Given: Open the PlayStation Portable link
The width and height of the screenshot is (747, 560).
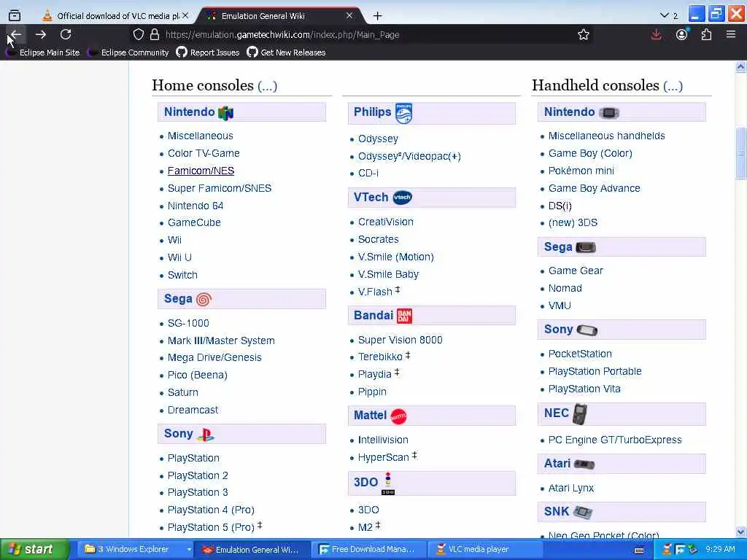Looking at the screenshot, I should click(595, 371).
